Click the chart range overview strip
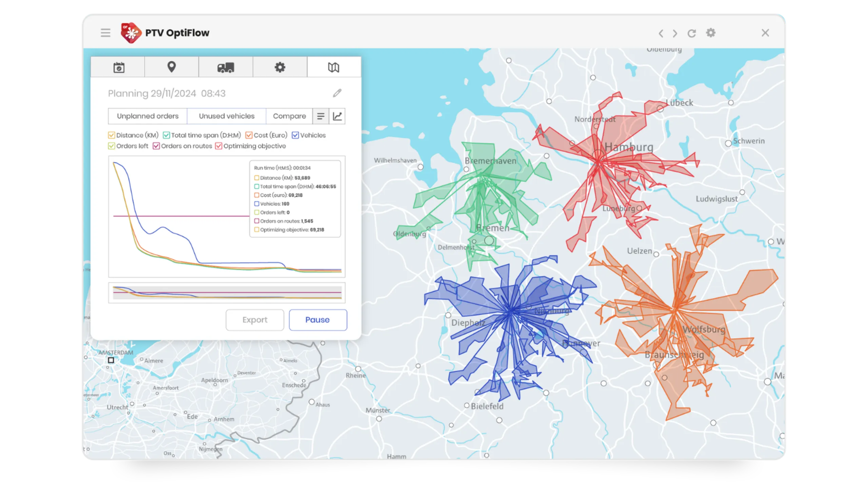 click(x=227, y=293)
